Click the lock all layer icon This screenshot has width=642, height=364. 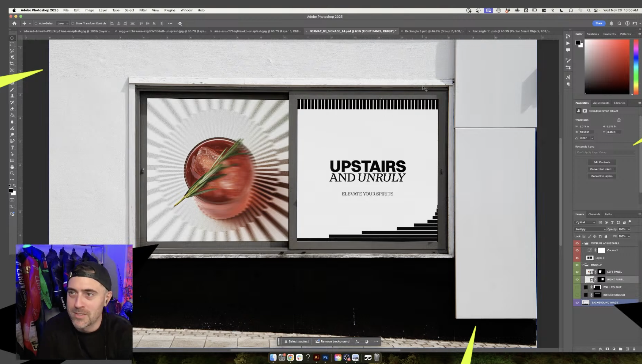606,236
